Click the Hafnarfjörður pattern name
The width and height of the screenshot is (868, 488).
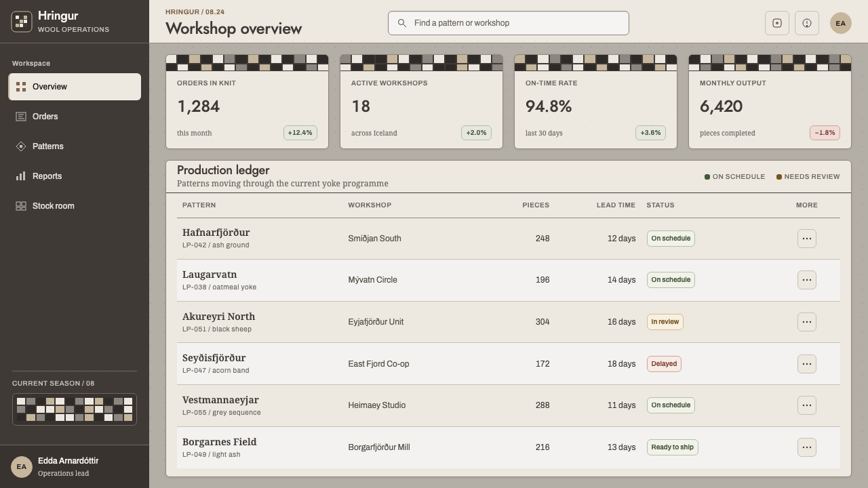pyautogui.click(x=216, y=232)
